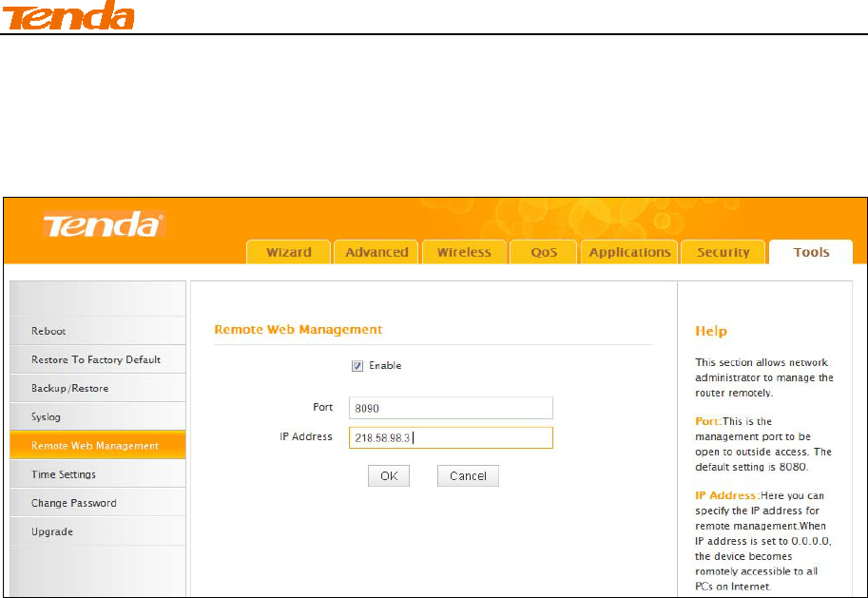
Task: Click the Remote Web Management heading
Action: (x=299, y=330)
